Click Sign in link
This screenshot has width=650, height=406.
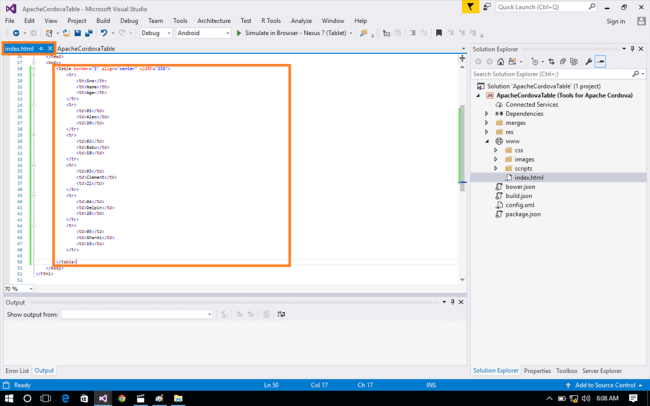(616, 20)
